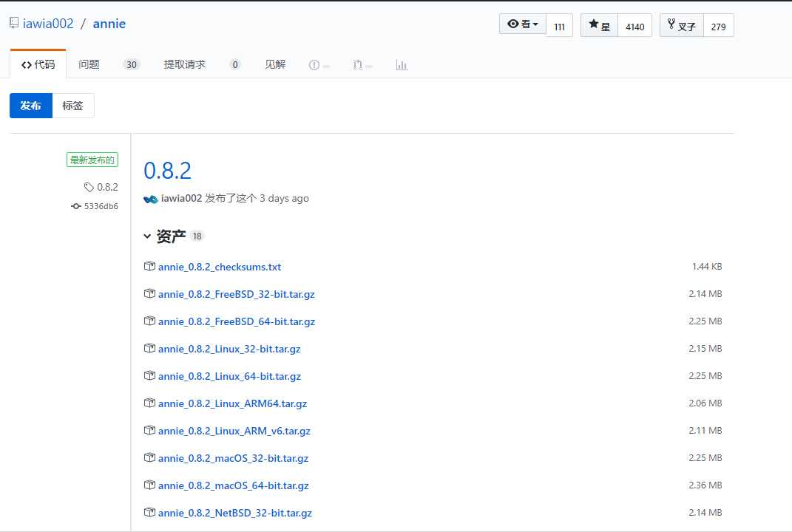Screen dimensions: 792x532
Task: Open the 0.8.2 release title
Action: pyautogui.click(x=167, y=171)
